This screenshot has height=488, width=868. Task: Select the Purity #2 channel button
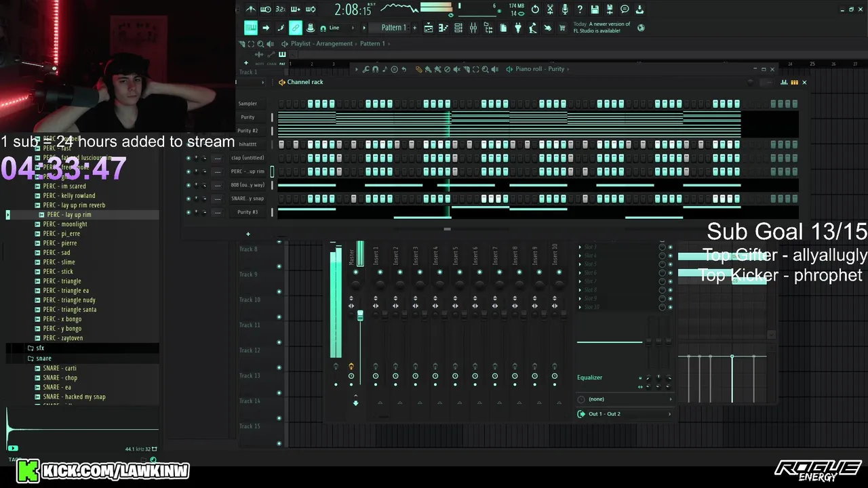248,131
